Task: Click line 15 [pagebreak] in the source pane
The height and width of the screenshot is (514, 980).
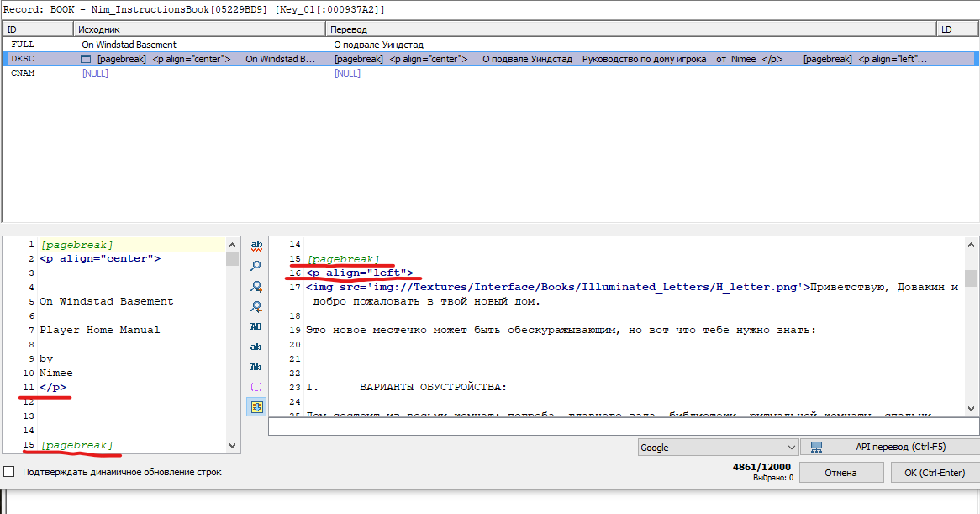Action: [x=76, y=444]
